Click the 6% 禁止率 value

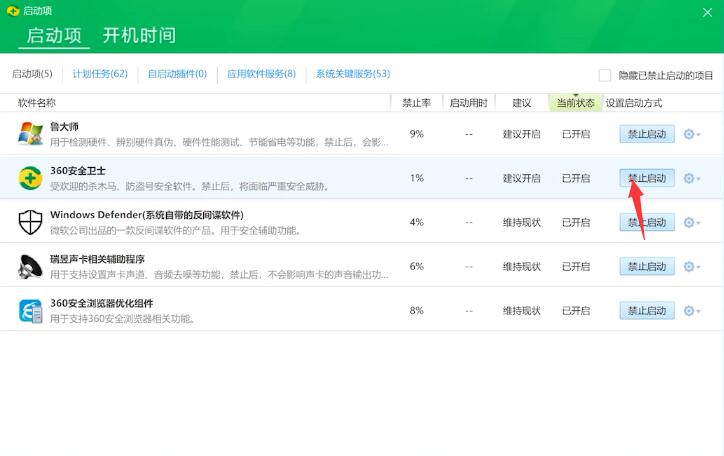[416, 267]
